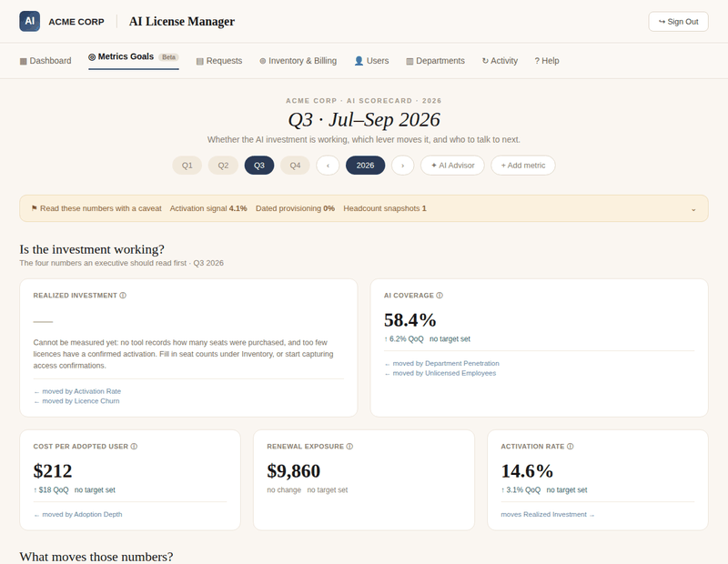Image resolution: width=728 pixels, height=564 pixels.
Task: Click 'Dated provisioning 0%' in banner
Action: tap(295, 208)
